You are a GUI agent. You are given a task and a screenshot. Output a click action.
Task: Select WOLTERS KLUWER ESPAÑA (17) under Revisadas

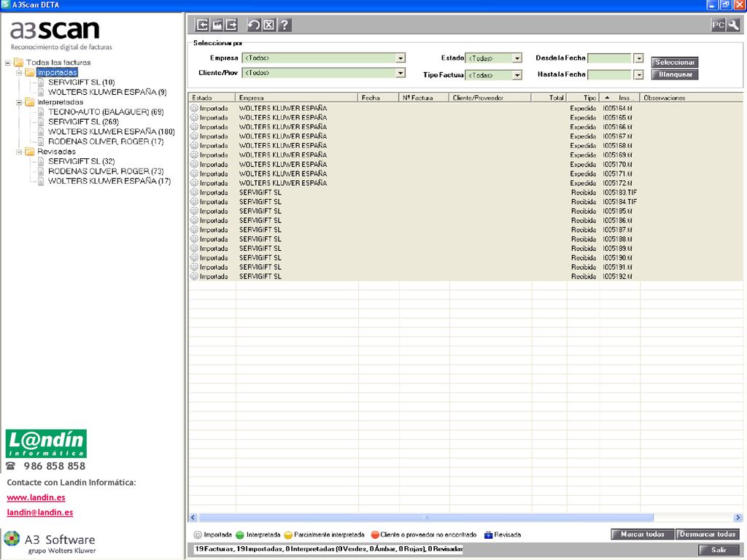point(109,182)
